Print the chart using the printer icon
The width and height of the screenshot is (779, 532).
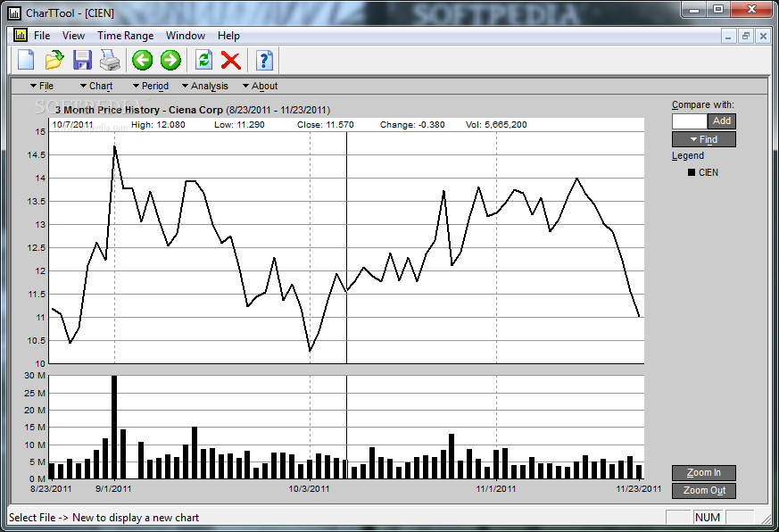(110, 60)
